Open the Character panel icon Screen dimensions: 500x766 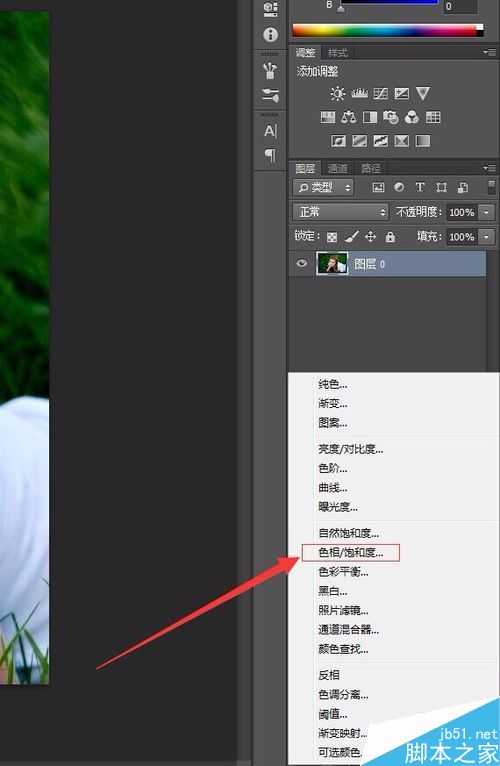[x=270, y=131]
